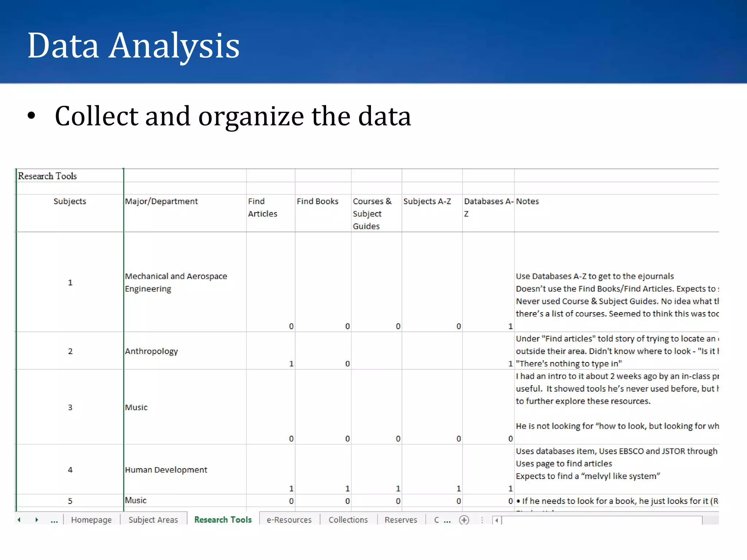Click the previous sheet navigation arrow
The height and width of the screenshot is (560, 747).
19,520
